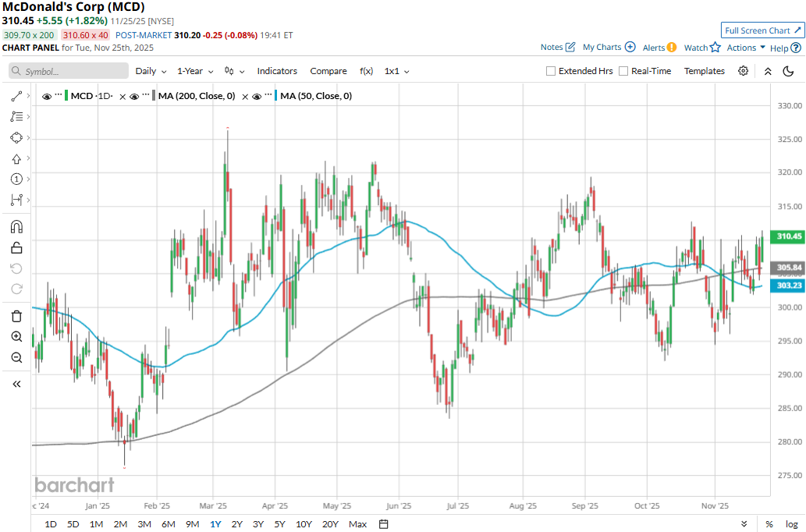Open the f(x) expressions menu
The image size is (806, 532).
pyautogui.click(x=366, y=71)
